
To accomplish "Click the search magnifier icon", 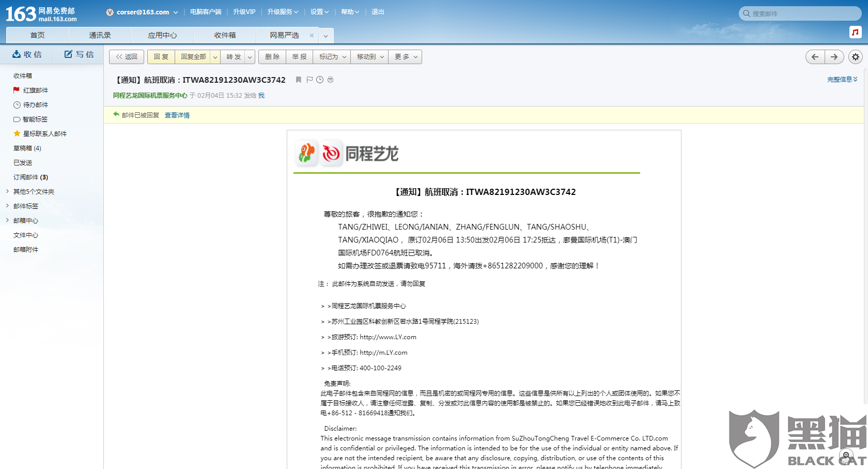I will 747,13.
